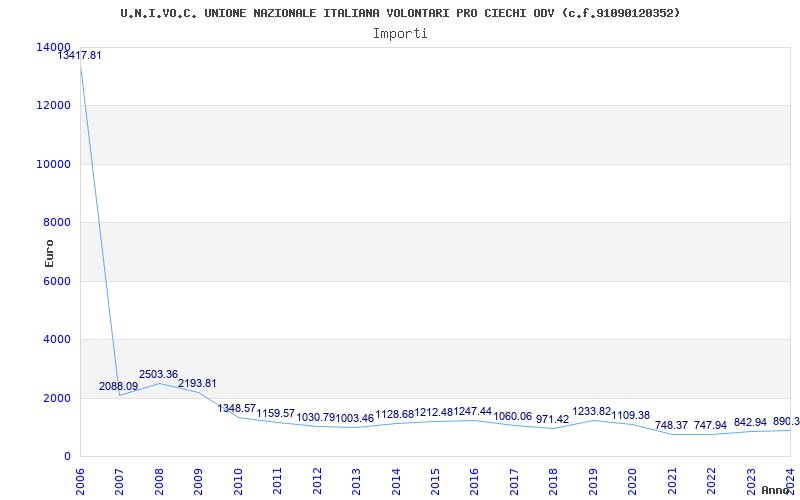Click the 2010 year axis label

click(x=238, y=482)
